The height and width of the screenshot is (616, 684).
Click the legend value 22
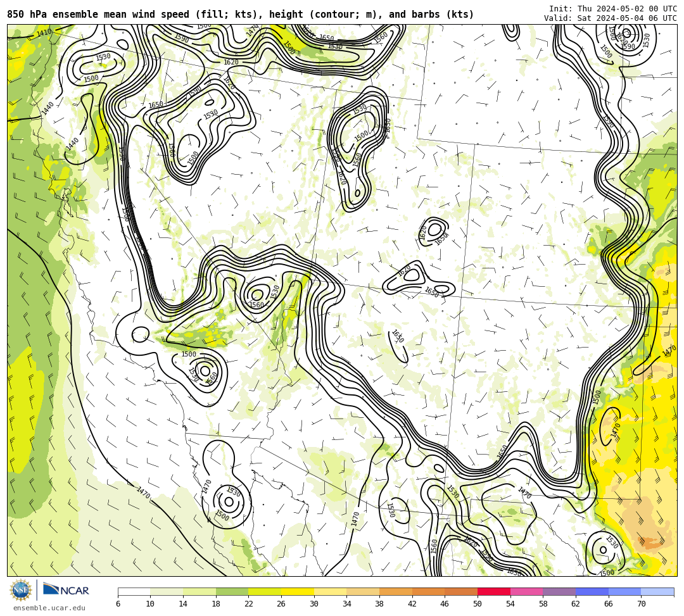pos(249,604)
